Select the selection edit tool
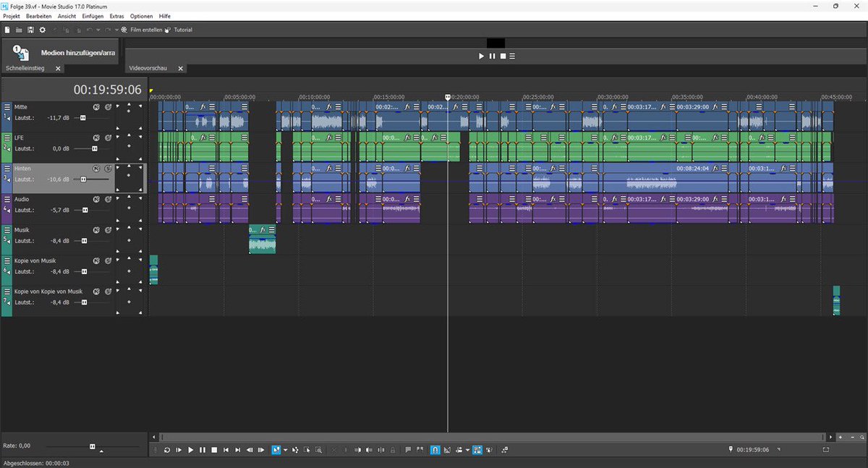This screenshot has height=468, width=868. click(x=307, y=450)
